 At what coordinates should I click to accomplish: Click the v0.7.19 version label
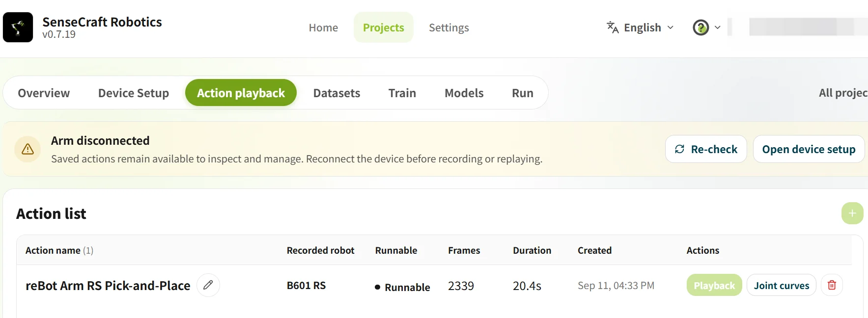(x=59, y=34)
